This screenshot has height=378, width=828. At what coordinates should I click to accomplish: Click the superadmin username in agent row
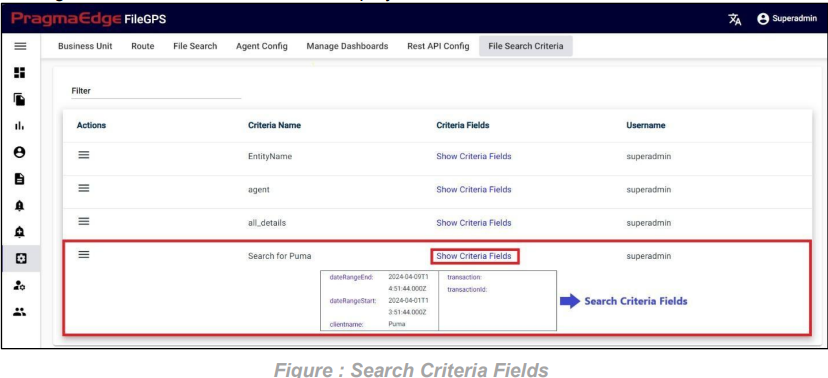pos(648,190)
